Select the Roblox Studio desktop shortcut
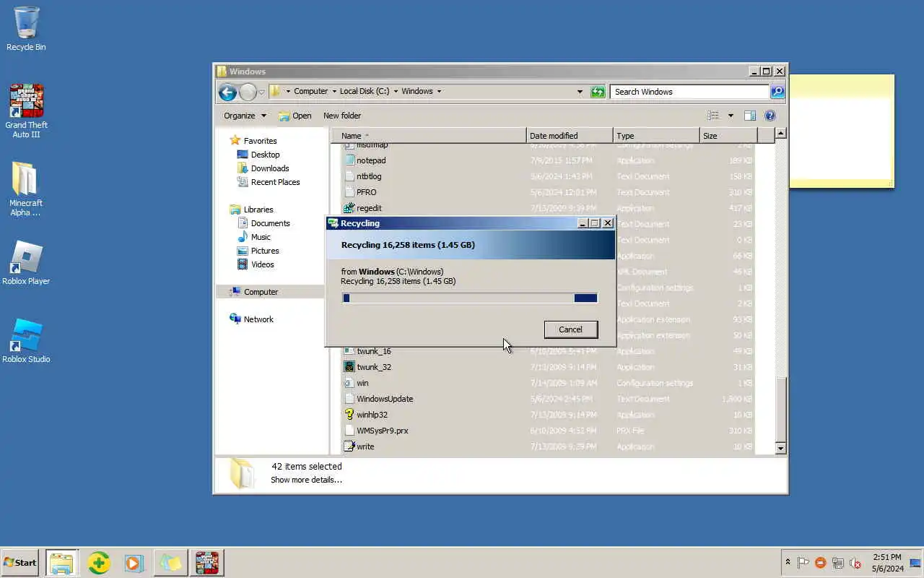Screen dimensions: 924x578 click(26, 340)
